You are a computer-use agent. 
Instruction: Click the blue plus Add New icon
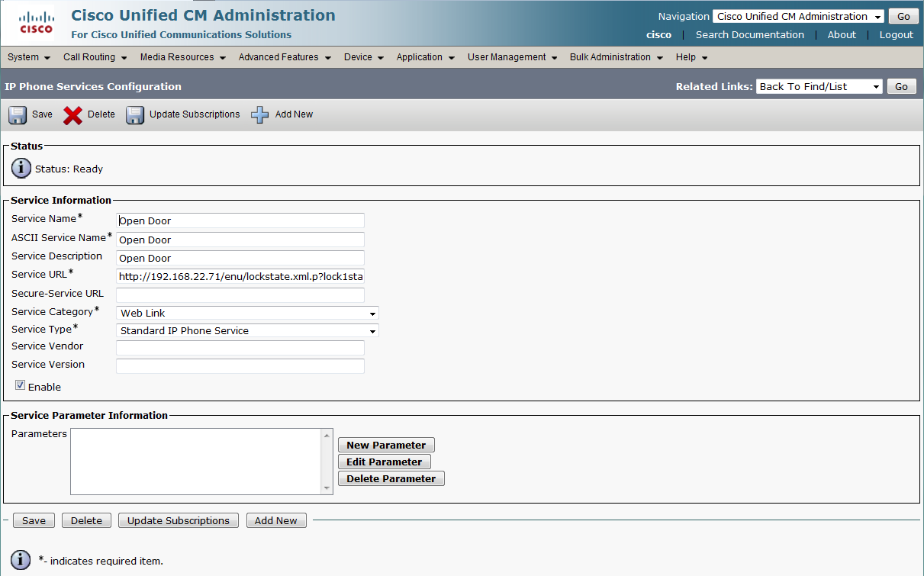coord(260,115)
